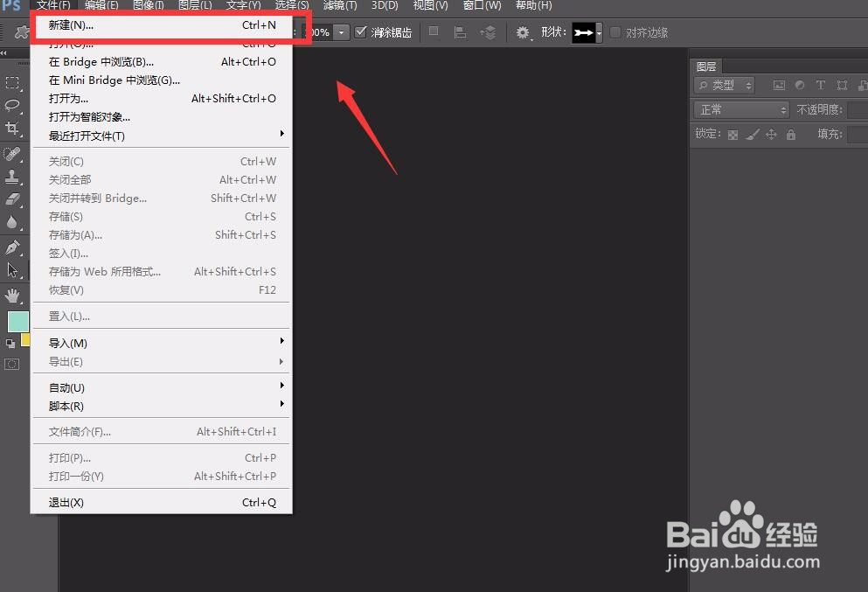Click the greyed 存储为 Web 所用格式... entry
The width and height of the screenshot is (868, 592).
(163, 272)
